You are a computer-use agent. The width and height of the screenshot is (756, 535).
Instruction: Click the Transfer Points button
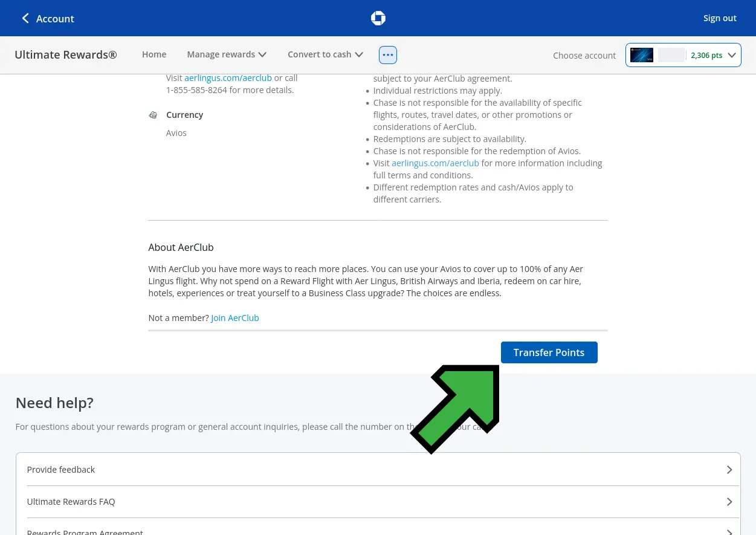point(549,352)
